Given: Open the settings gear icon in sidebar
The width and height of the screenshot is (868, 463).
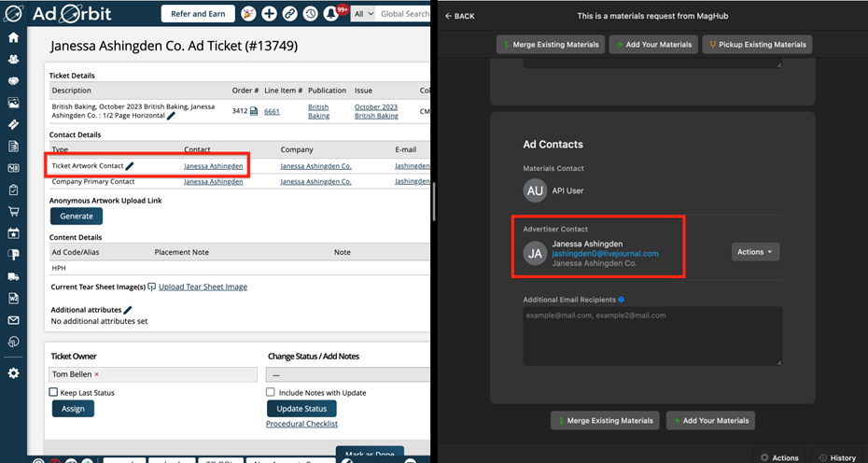Looking at the screenshot, I should click(13, 373).
